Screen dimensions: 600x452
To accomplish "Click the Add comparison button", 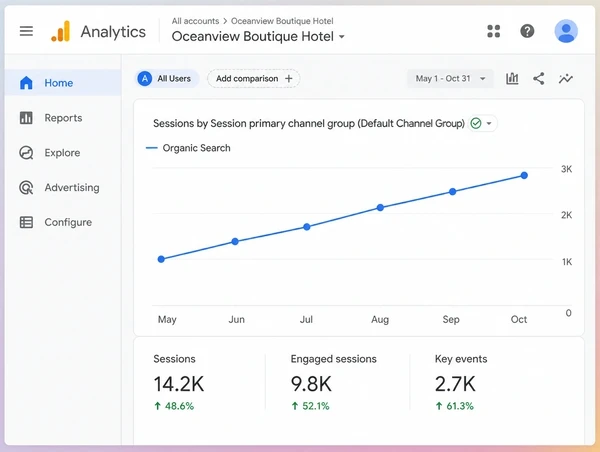I will click(x=254, y=79).
